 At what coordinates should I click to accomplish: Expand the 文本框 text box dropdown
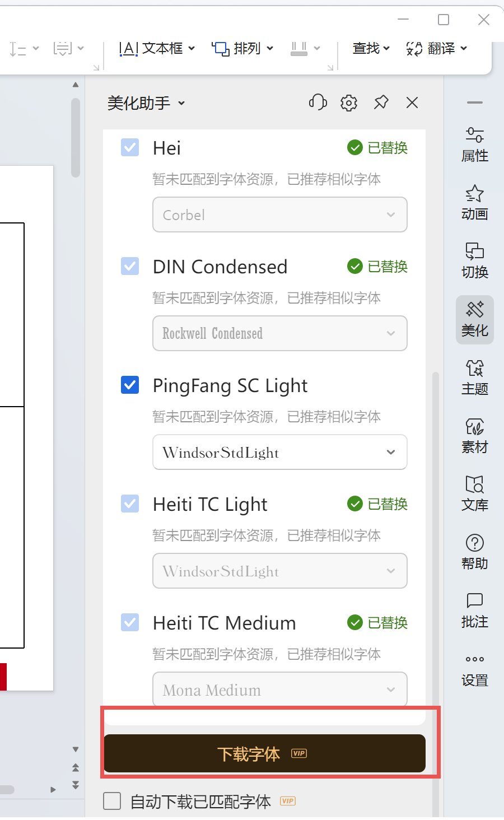pos(157,49)
